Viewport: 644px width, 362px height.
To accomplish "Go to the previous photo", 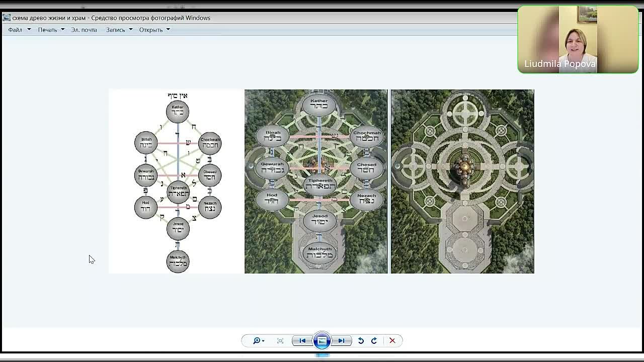I will pyautogui.click(x=302, y=340).
